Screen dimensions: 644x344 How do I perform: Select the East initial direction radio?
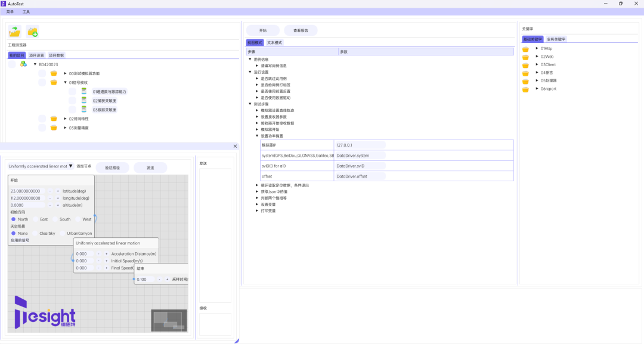coord(36,219)
